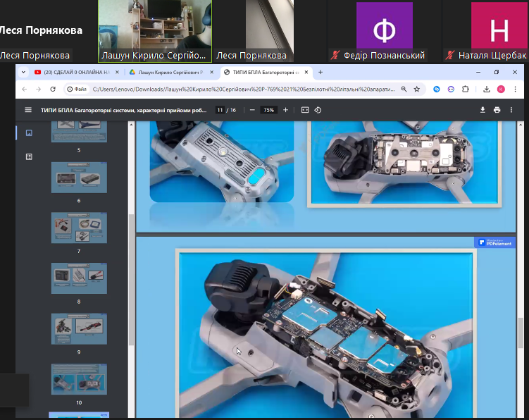
Task: Click the thumbnail panel scrollbar
Action: [131, 280]
